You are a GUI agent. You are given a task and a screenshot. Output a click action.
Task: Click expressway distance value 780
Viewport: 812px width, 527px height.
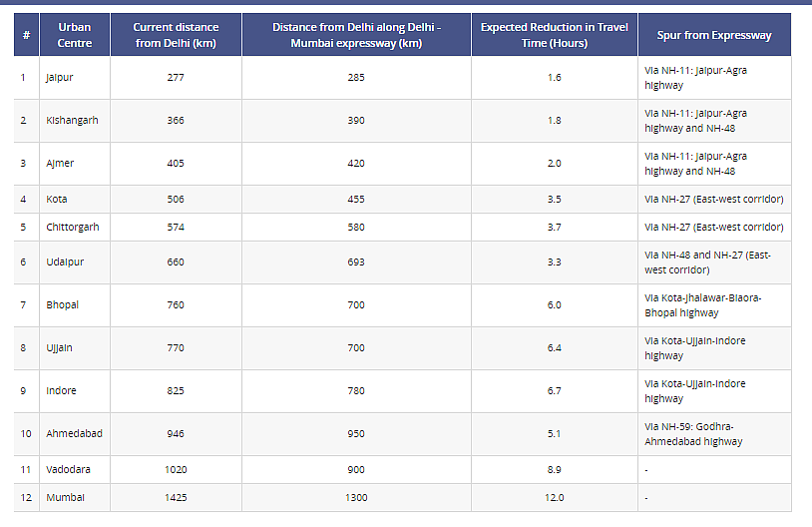pos(356,390)
